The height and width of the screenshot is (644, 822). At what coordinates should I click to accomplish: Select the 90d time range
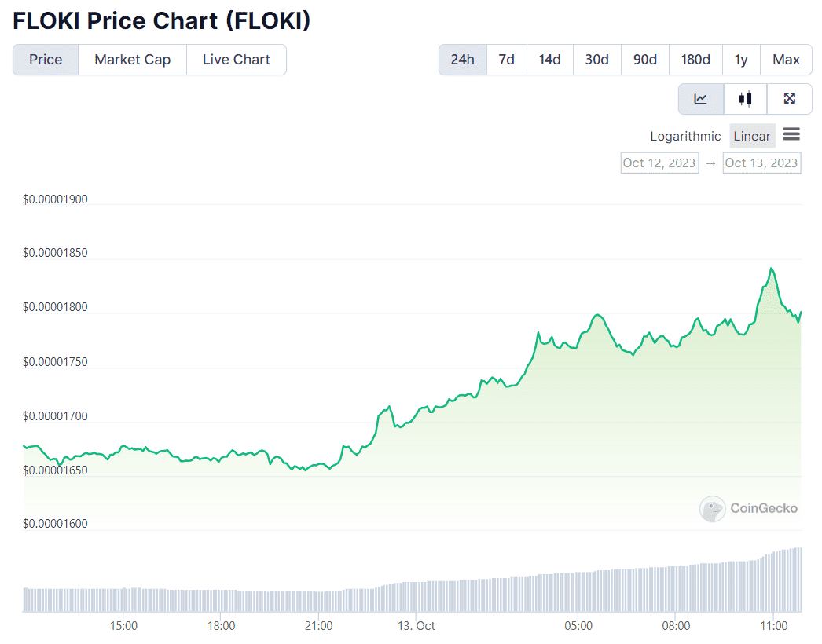(x=644, y=60)
